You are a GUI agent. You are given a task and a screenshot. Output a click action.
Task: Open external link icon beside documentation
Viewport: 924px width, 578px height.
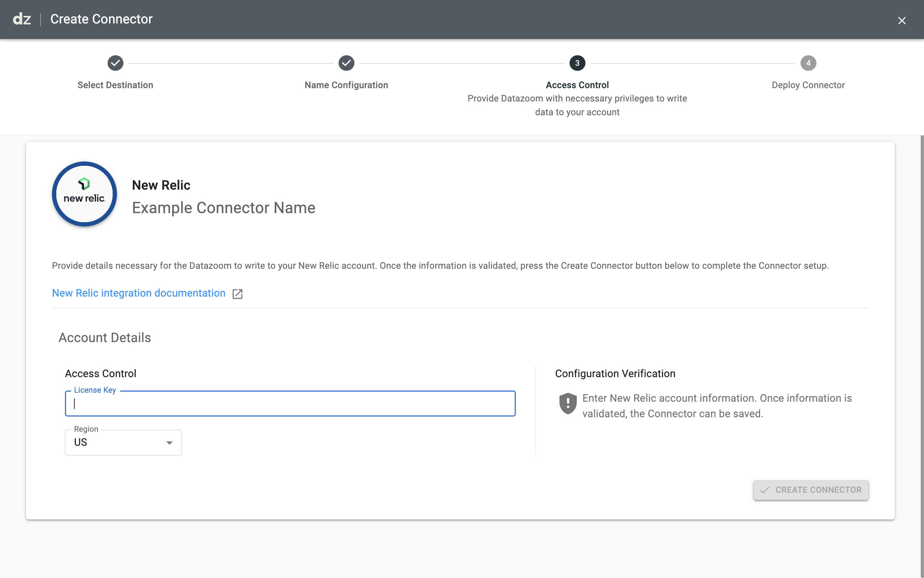(237, 294)
